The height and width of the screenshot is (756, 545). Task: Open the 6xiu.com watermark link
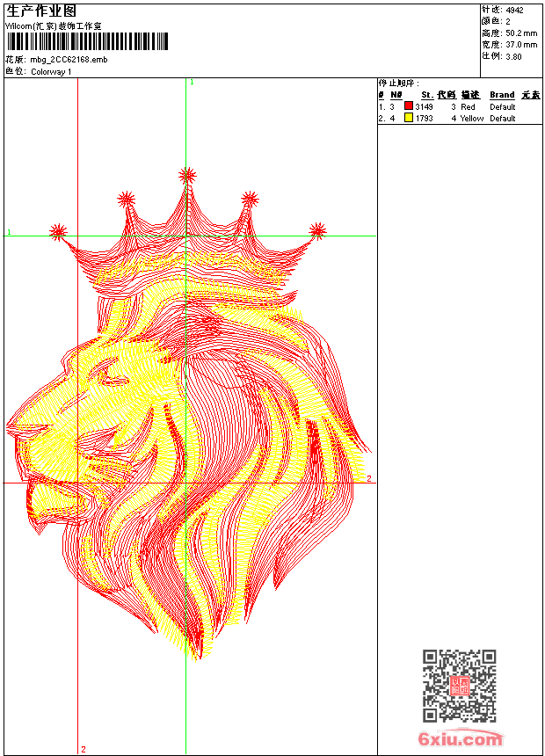[x=460, y=739]
